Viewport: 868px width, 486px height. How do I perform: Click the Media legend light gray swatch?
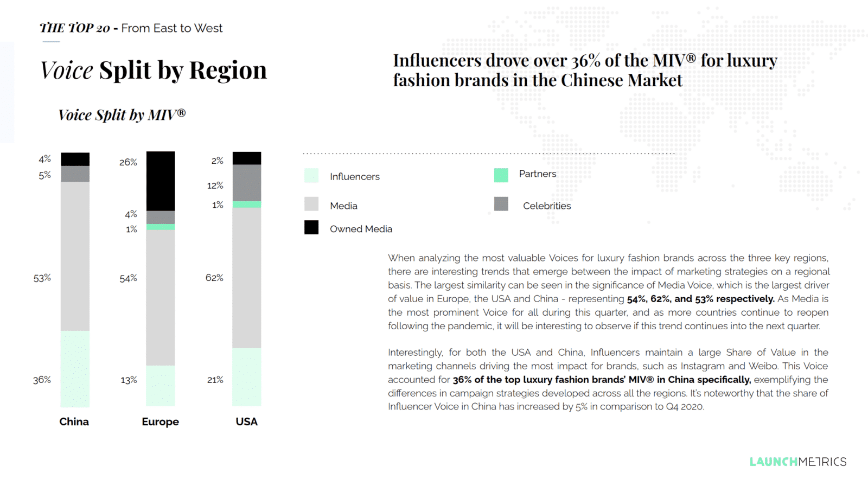311,204
